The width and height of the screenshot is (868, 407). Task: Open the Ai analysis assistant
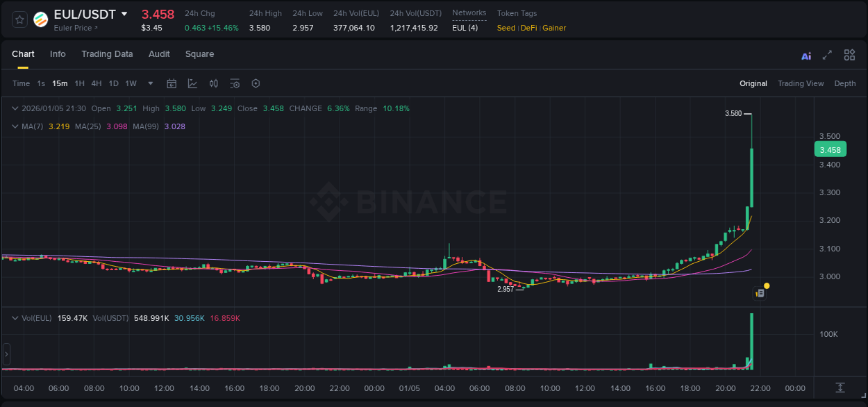click(806, 55)
